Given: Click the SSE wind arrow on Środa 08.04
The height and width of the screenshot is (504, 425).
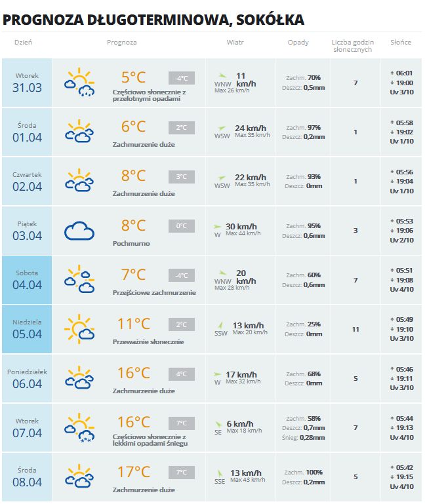Looking at the screenshot, I should [220, 472].
